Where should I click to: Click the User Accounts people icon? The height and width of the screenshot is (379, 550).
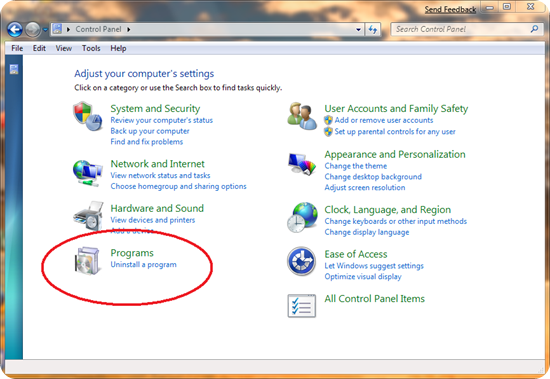(x=302, y=116)
